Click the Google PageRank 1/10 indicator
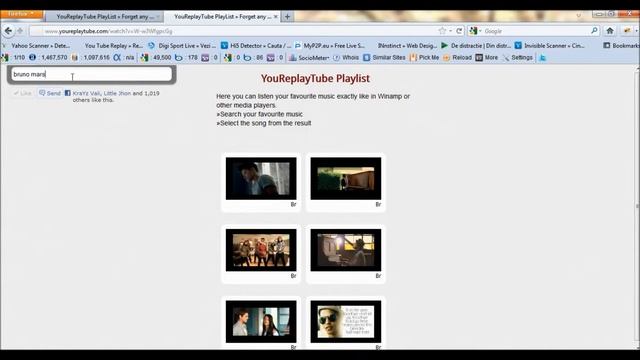 [x=13, y=58]
